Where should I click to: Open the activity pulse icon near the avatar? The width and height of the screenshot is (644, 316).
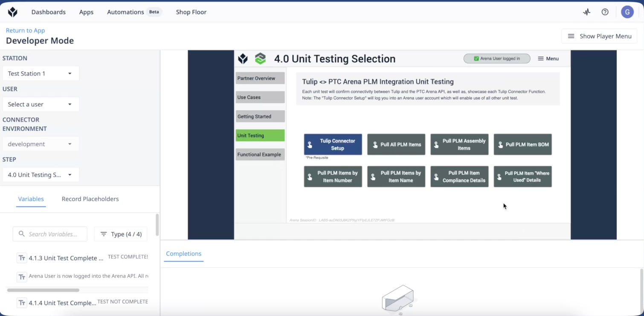pos(586,12)
